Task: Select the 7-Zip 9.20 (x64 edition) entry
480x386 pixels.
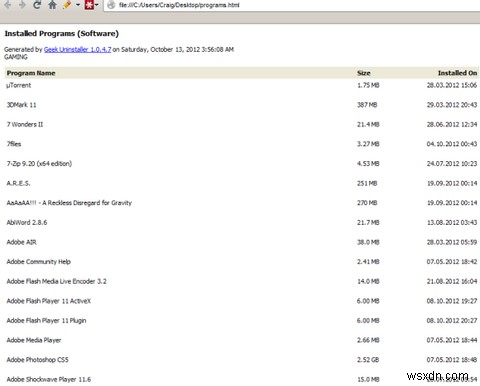Action: click(39, 164)
